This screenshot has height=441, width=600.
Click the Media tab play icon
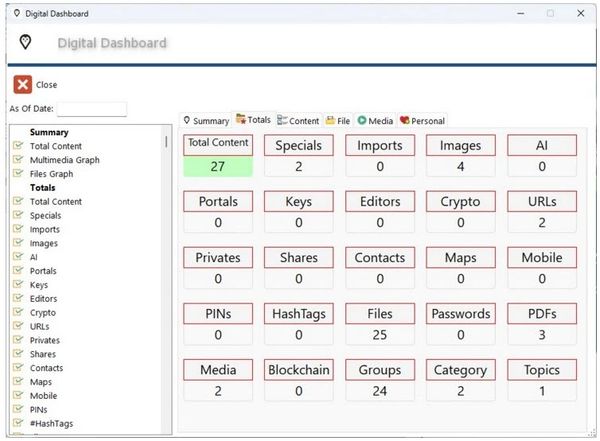362,120
